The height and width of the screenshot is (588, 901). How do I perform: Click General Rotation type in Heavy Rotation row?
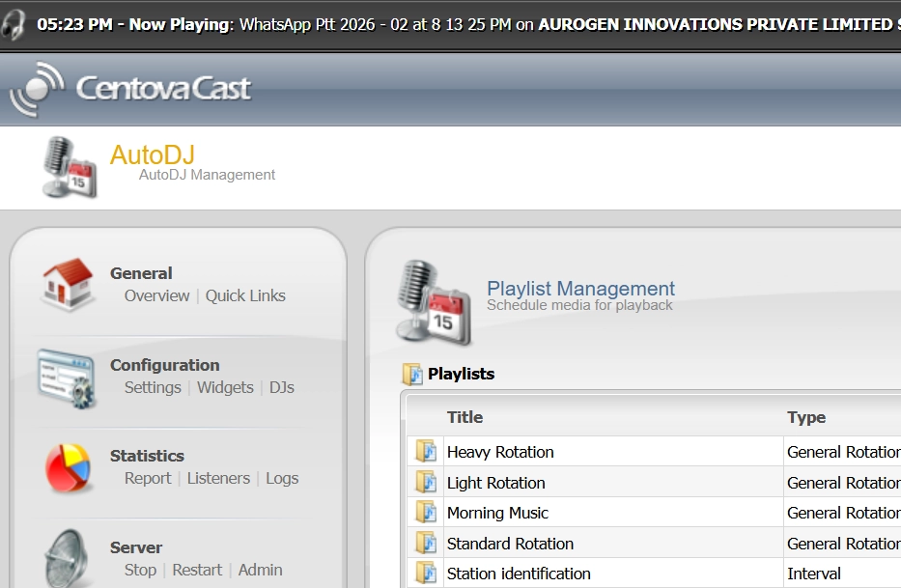(x=843, y=452)
